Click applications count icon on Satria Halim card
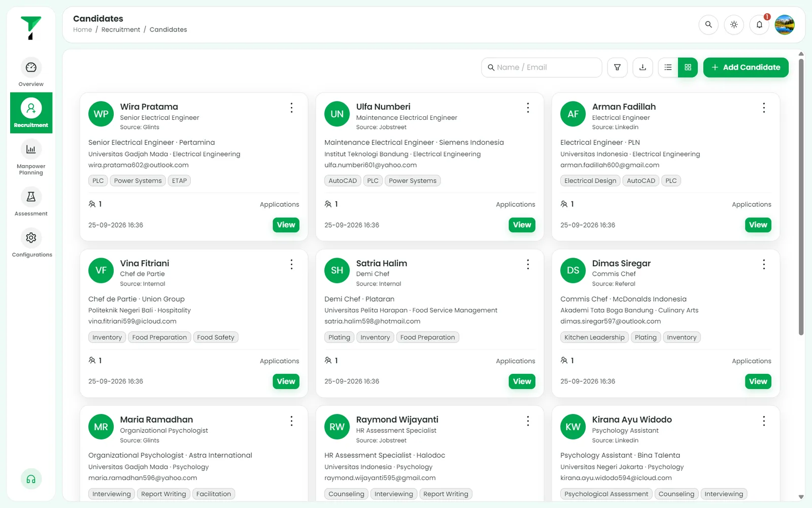812x508 pixels. click(x=328, y=360)
